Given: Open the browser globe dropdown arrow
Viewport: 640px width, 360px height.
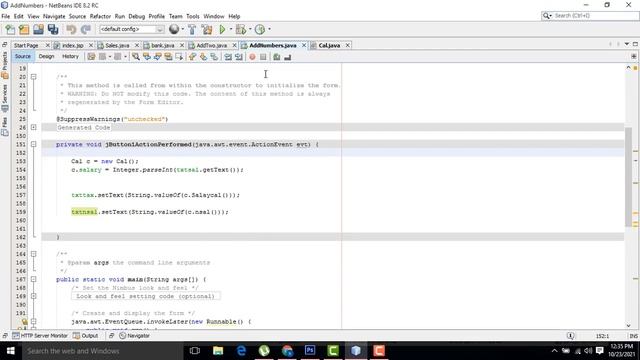Looking at the screenshot, I should (182, 29).
